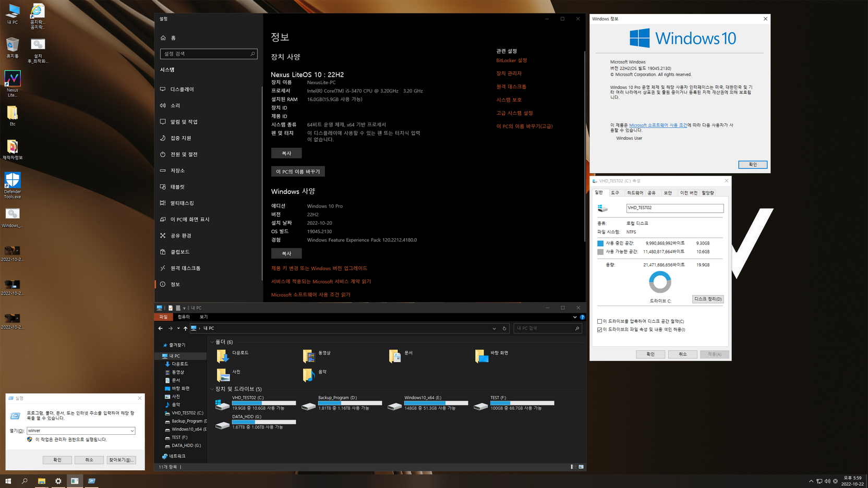The width and height of the screenshot is (868, 488).
Task: Click 디스크 정리(D) button
Action: [708, 299]
